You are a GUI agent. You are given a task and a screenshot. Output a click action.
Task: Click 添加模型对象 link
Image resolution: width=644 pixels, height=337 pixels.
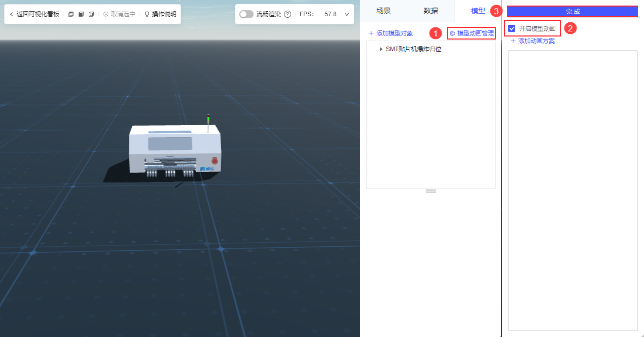(390, 33)
